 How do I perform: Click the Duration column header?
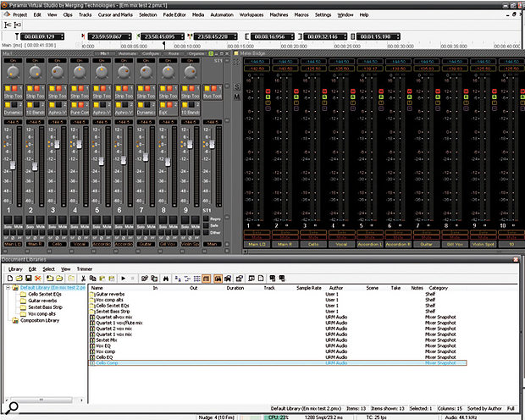[x=235, y=288]
